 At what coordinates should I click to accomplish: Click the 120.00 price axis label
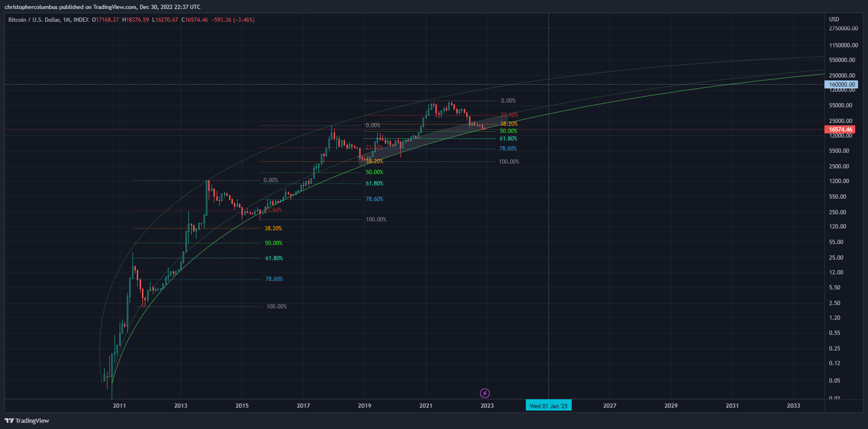click(838, 227)
